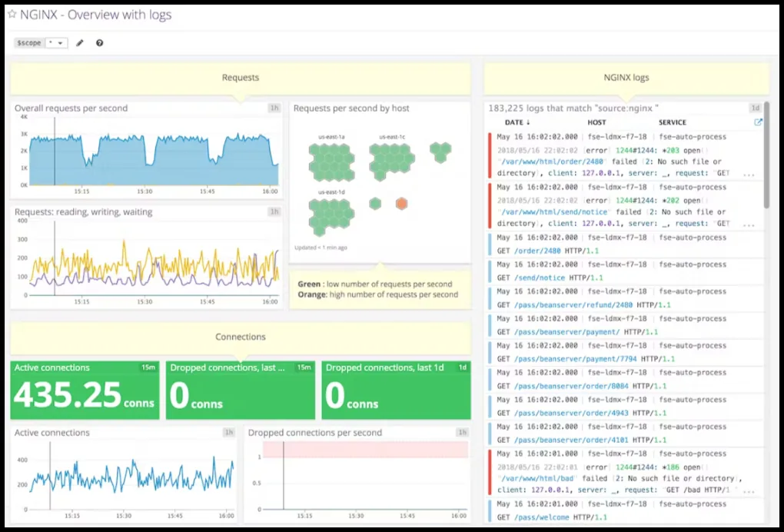This screenshot has height=532, width=784.
Task: Click the 1d badge on NGINX logs widget
Action: [x=755, y=108]
